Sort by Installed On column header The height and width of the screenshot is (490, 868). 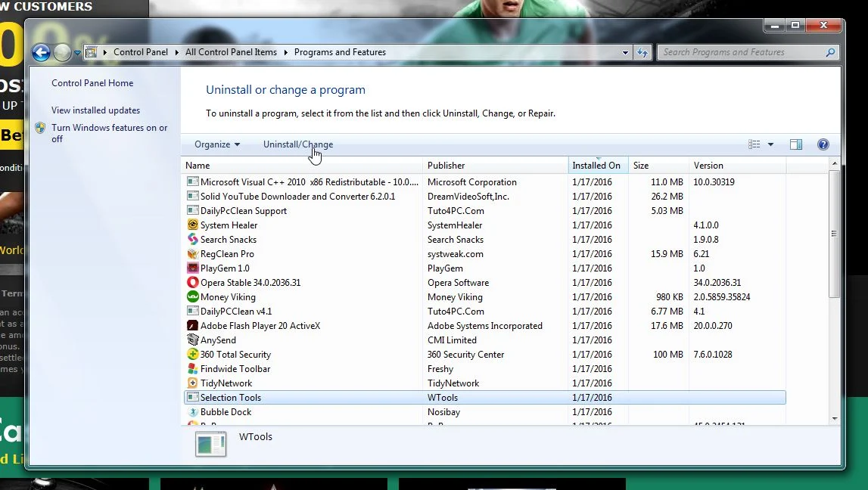[599, 166]
